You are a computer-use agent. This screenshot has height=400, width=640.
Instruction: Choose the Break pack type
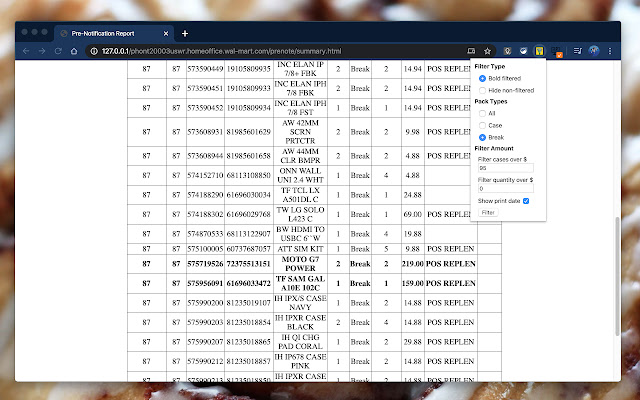point(482,138)
